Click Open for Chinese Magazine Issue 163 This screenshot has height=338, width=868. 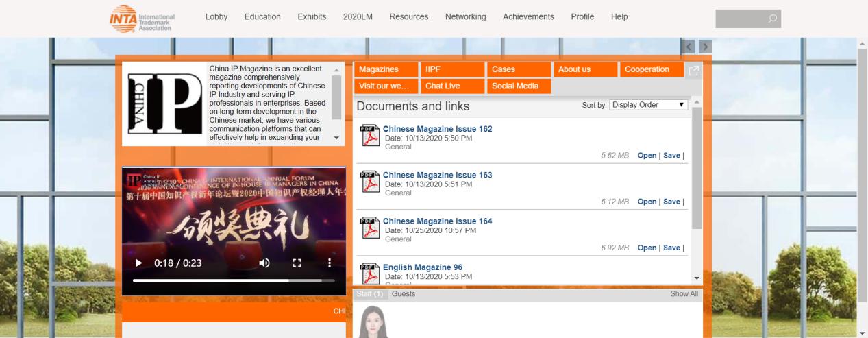(647, 202)
